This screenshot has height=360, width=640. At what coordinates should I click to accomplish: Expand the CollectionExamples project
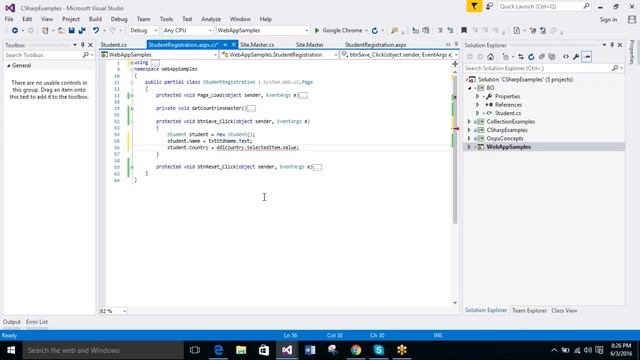[469, 122]
